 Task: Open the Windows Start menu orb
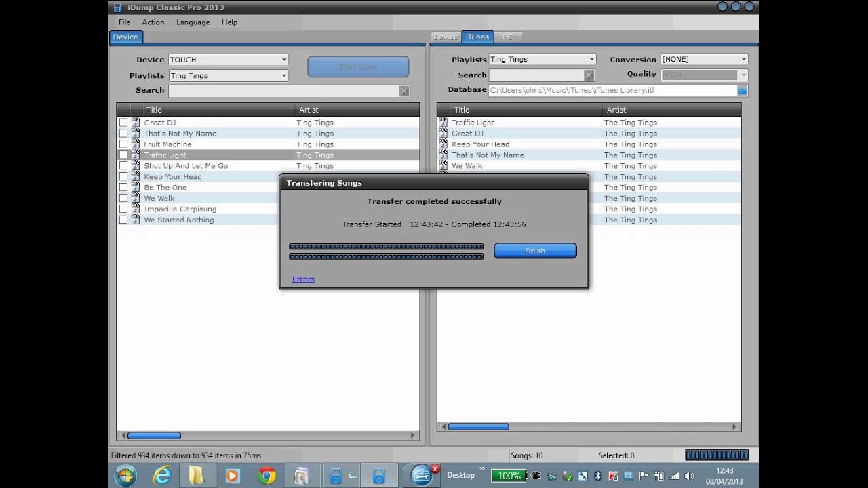pos(125,476)
